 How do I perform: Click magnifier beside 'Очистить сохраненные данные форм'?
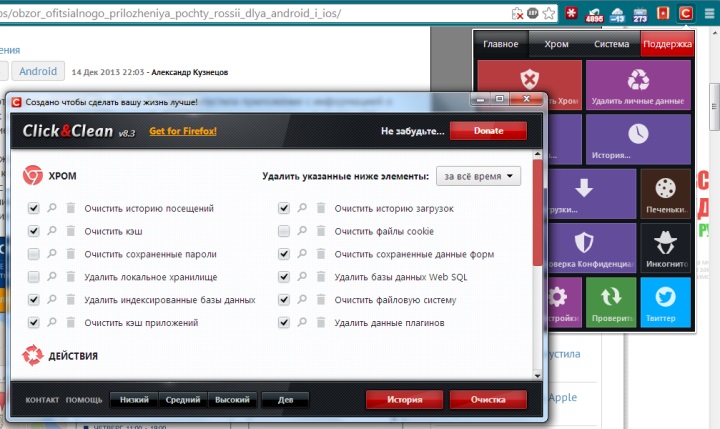click(302, 254)
